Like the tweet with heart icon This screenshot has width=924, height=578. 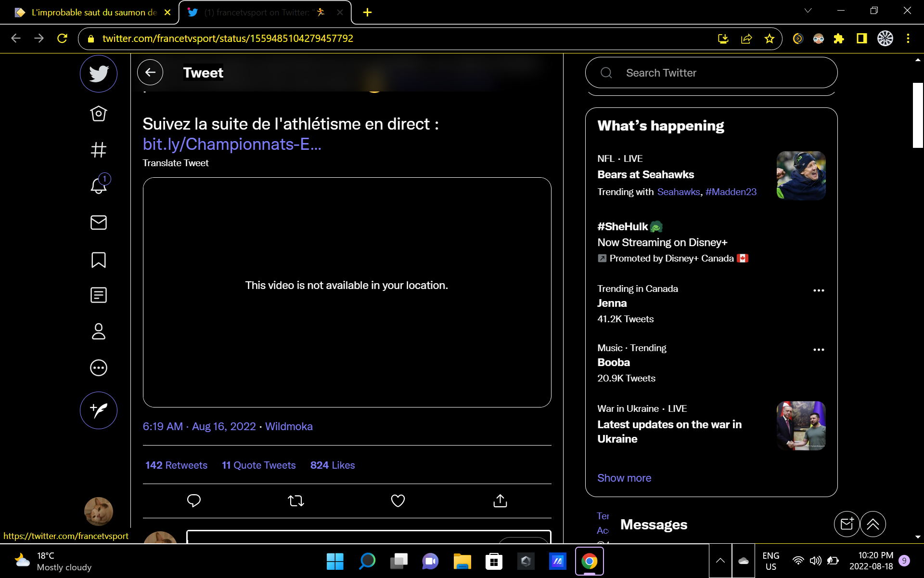398,501
